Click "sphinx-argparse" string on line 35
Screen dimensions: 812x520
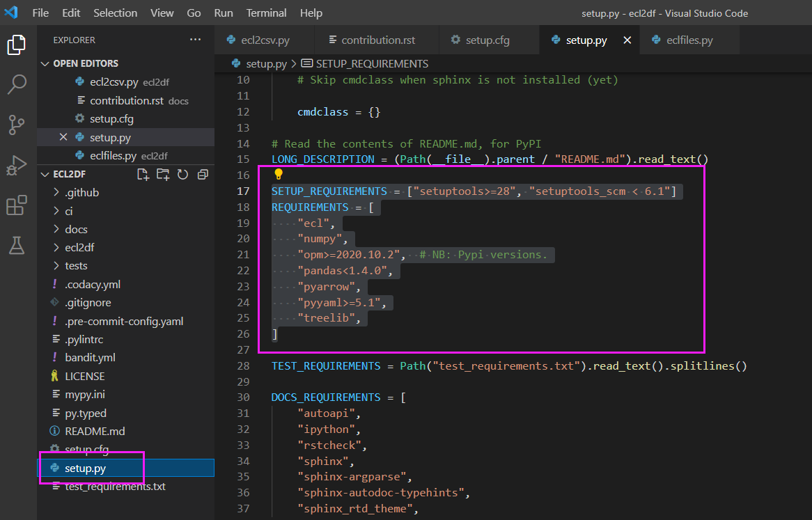[x=352, y=477]
